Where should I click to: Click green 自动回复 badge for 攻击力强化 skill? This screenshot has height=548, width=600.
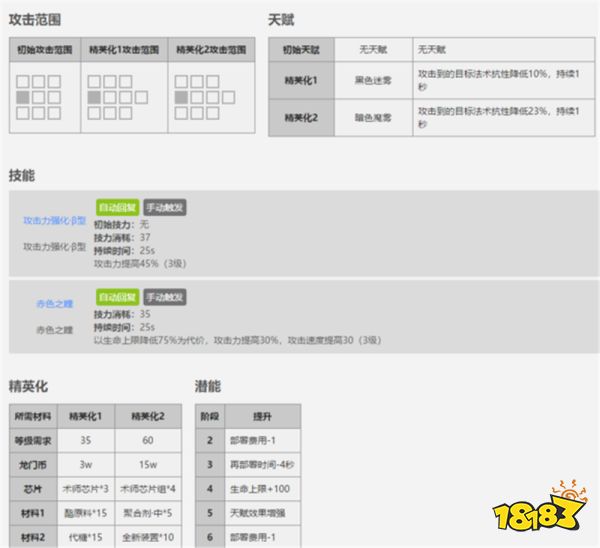(117, 208)
